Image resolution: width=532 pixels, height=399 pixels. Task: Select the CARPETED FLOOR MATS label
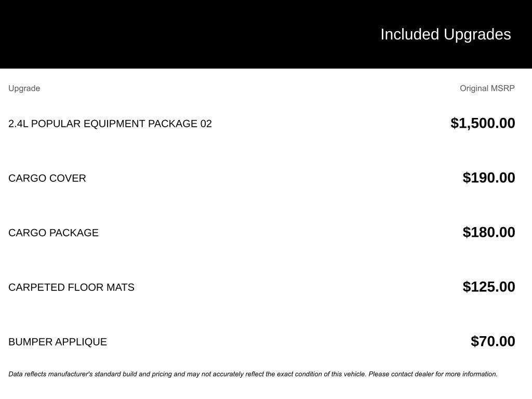(x=71, y=287)
